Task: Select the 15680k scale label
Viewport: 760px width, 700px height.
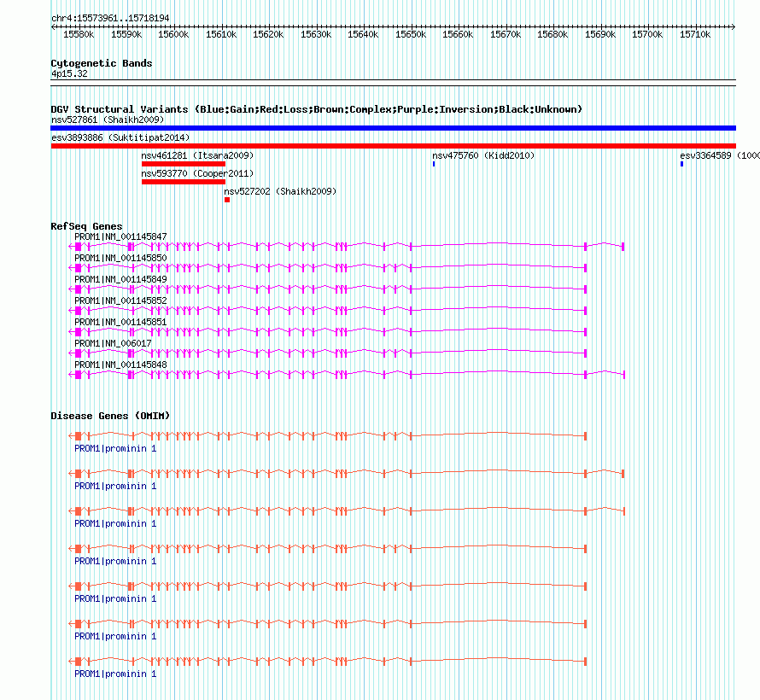Action: pyautogui.click(x=552, y=34)
